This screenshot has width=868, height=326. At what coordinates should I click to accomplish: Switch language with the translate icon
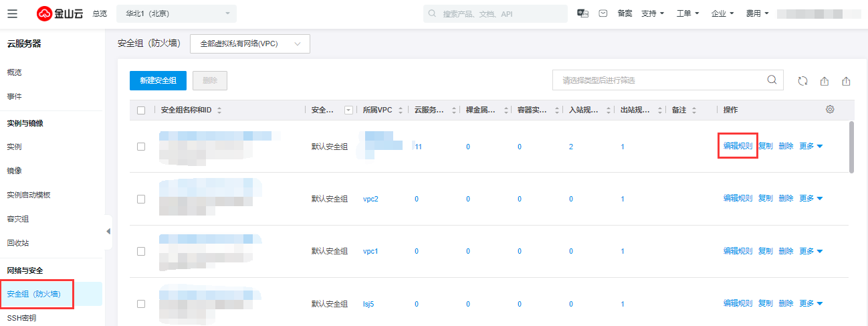[582, 13]
